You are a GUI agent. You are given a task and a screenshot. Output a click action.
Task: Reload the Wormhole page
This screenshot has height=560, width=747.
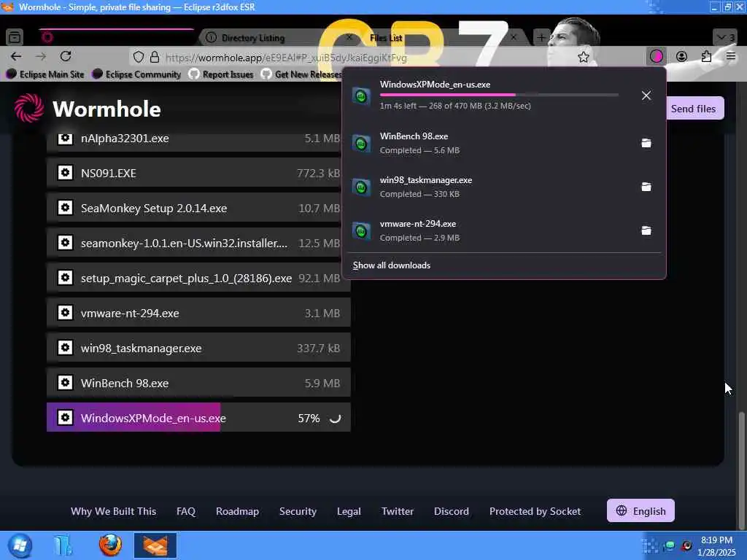pos(66,57)
